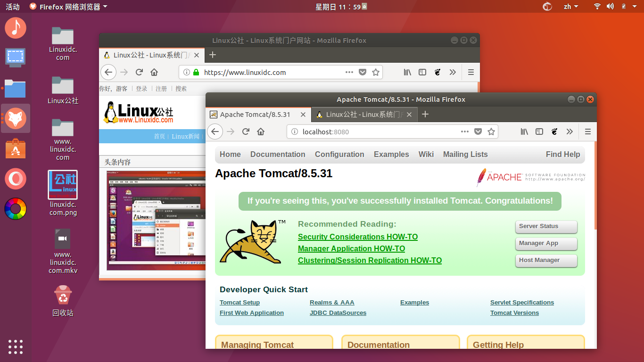Open the Firefox hamburger menu
This screenshot has width=644, height=362.
pyautogui.click(x=587, y=132)
